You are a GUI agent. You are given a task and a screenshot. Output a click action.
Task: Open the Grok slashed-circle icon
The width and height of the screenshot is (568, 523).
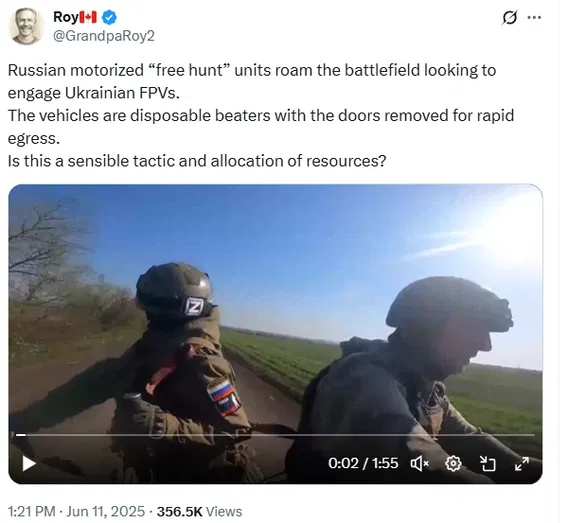510,17
